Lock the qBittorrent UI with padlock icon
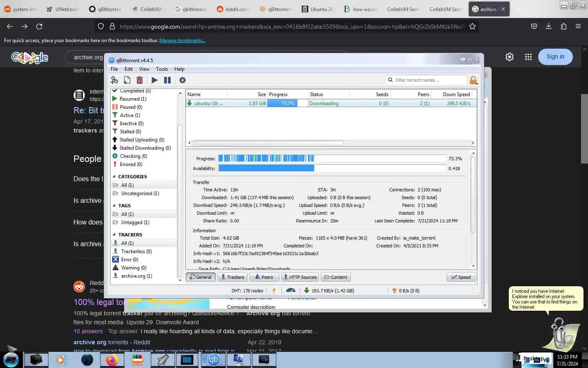Screen dimensions: 588x368 coord(473,80)
